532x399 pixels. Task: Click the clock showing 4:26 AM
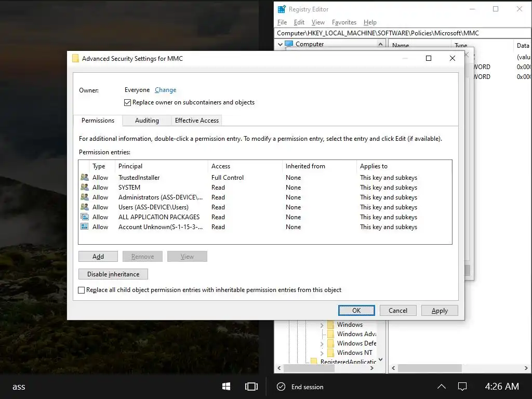click(x=502, y=387)
